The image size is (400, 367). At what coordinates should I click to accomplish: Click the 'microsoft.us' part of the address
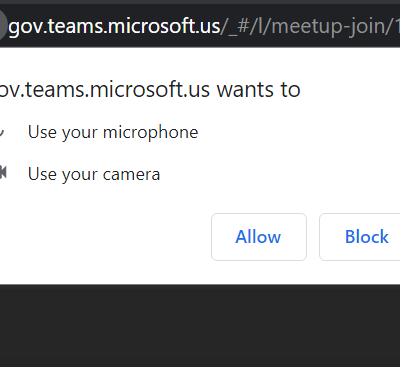click(163, 26)
